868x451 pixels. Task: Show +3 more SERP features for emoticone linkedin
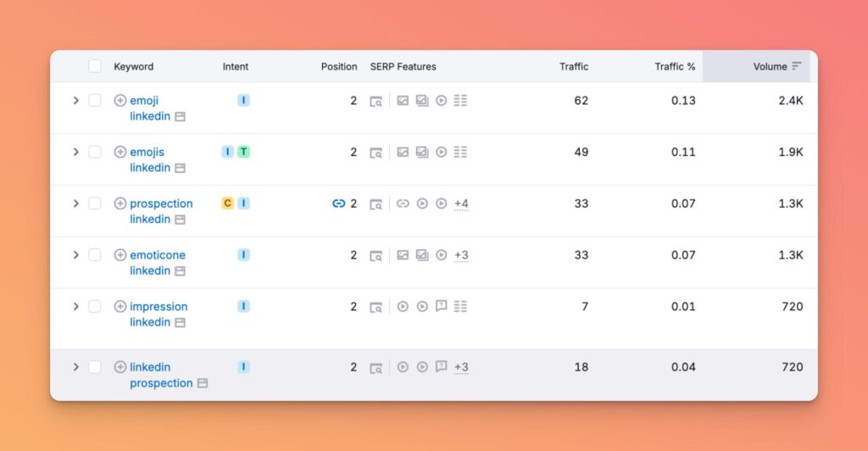(x=461, y=255)
